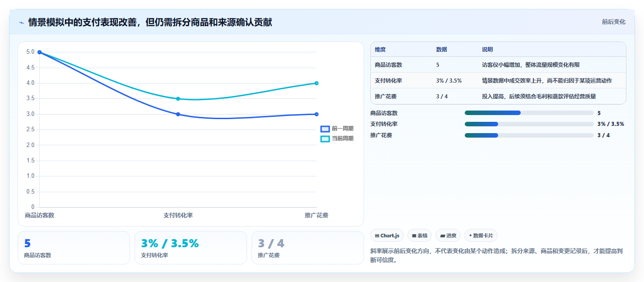
Task: Toggle the 当前周期 legend label
Action: 343,139
